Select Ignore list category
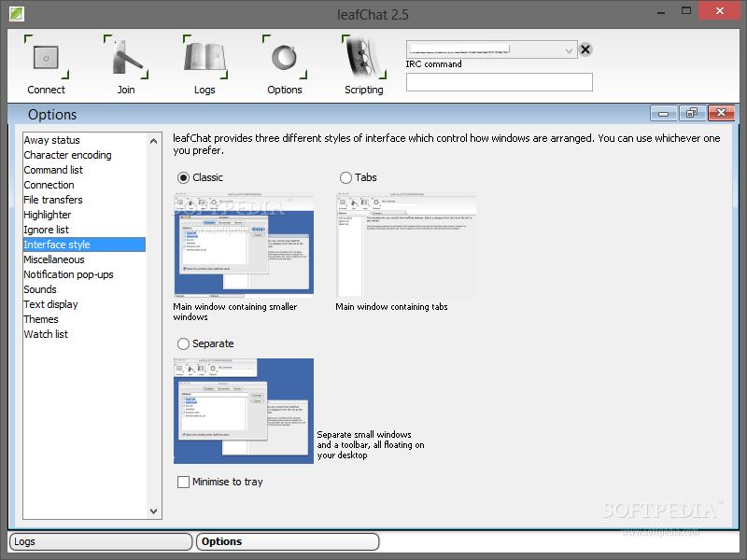This screenshot has width=747, height=560. tap(84, 230)
